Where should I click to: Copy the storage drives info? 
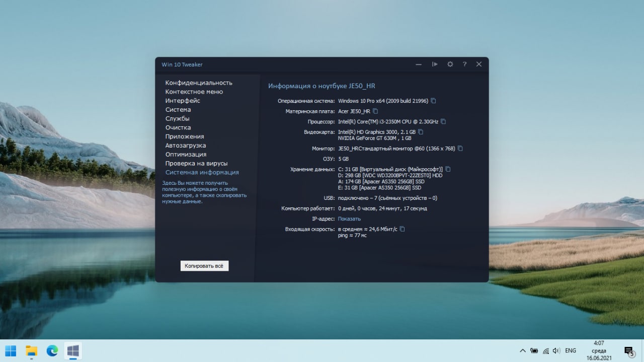pyautogui.click(x=448, y=169)
